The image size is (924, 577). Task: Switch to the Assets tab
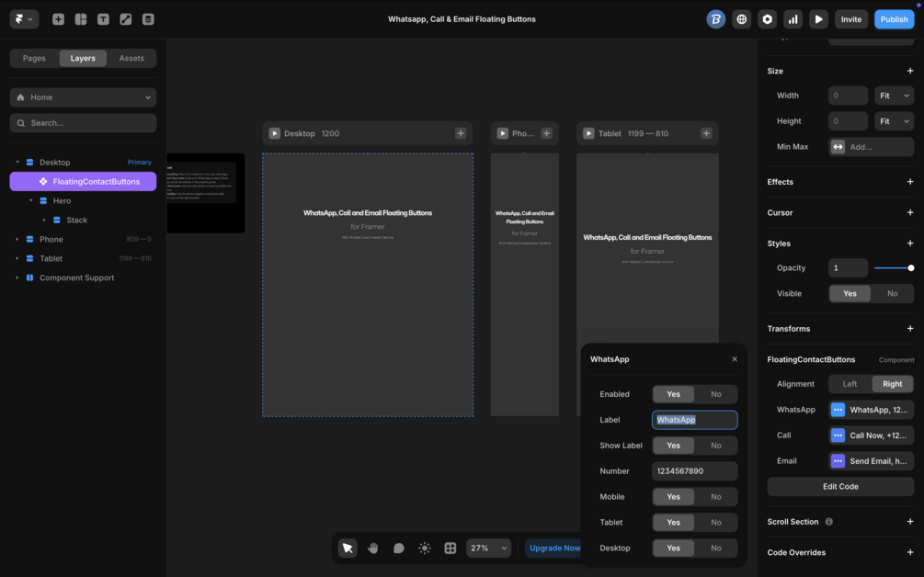(x=131, y=58)
